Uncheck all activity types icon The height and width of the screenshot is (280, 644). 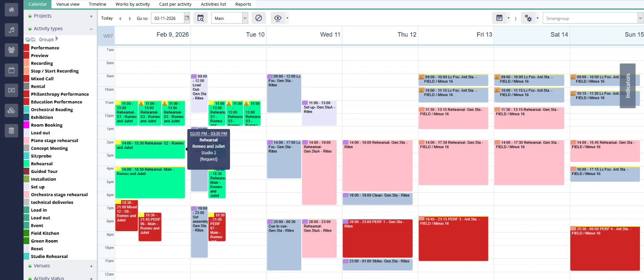click(x=33, y=39)
